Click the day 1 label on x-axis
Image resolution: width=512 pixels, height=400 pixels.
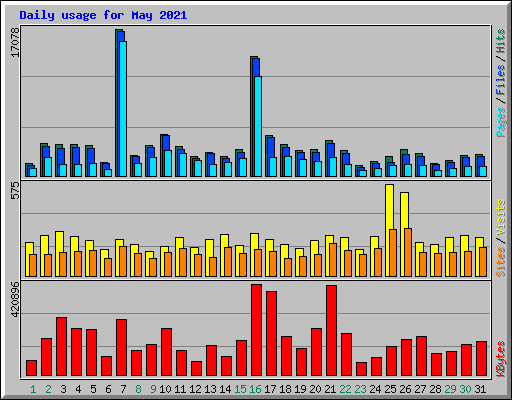(33, 389)
